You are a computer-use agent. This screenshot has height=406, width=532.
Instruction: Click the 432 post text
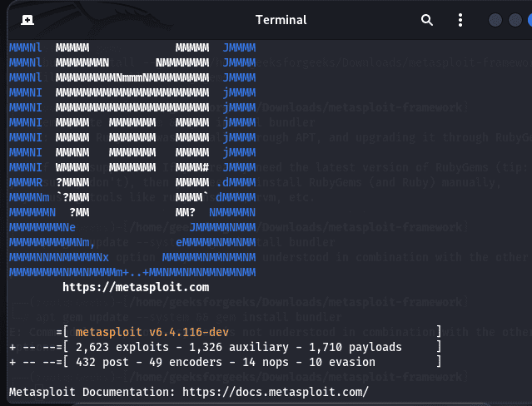[102, 362]
